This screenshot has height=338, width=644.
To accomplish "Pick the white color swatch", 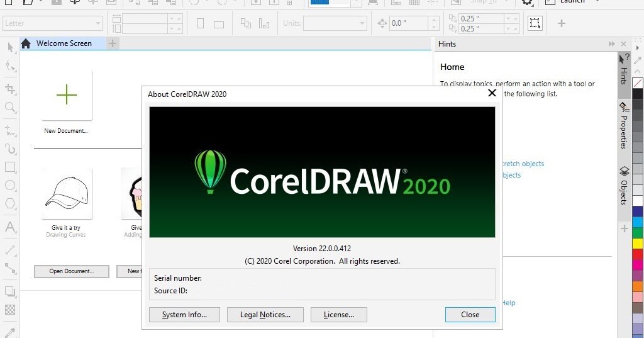I will (638, 201).
